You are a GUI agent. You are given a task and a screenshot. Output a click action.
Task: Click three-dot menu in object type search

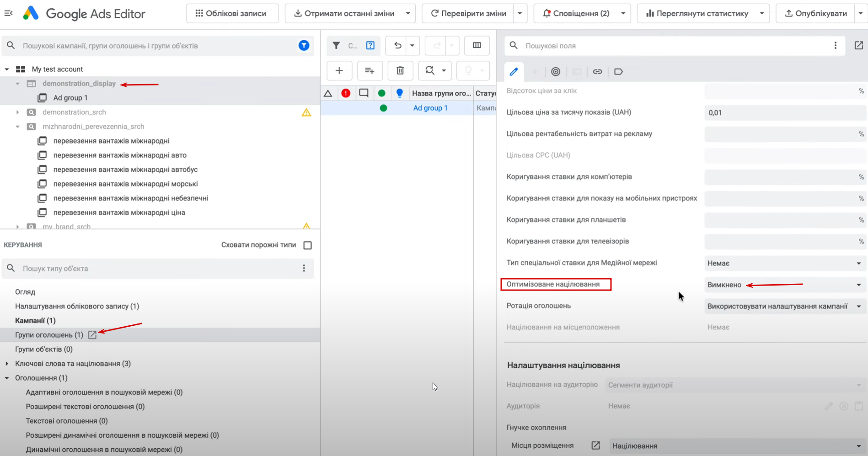pyautogui.click(x=304, y=268)
